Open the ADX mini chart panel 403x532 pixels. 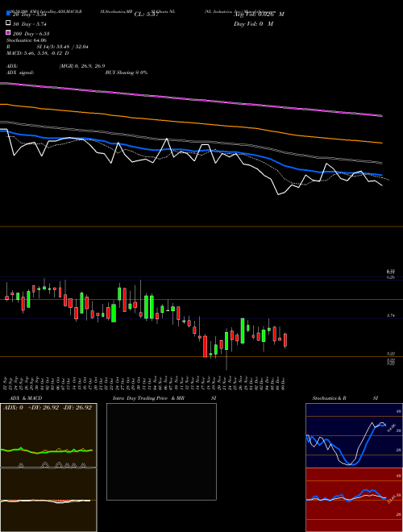(48, 435)
